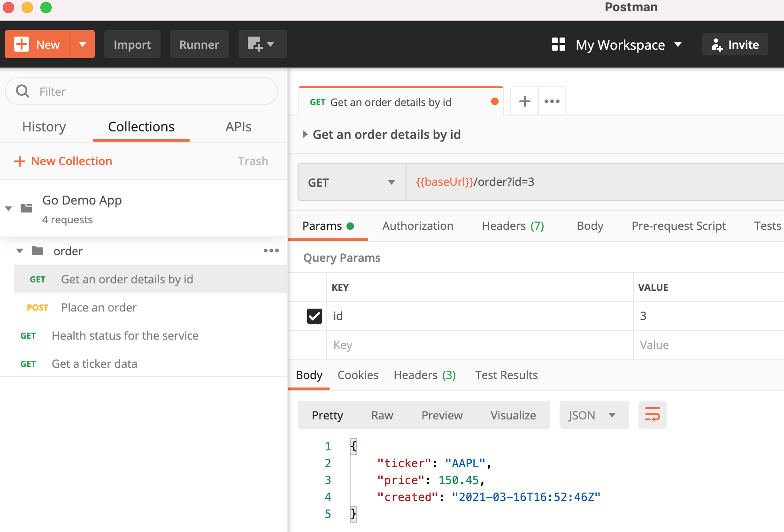784x532 pixels.
Task: Open the GET method dropdown
Action: tap(352, 182)
